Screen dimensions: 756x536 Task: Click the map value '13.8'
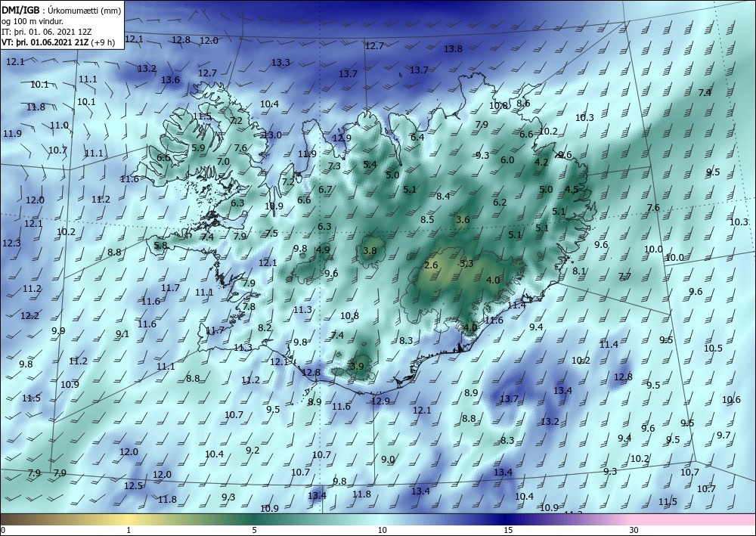453,48
